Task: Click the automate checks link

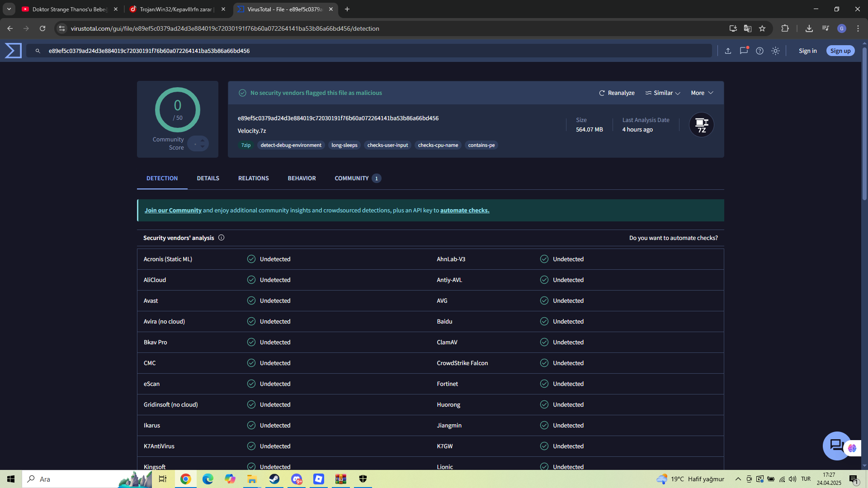Action: pos(464,210)
